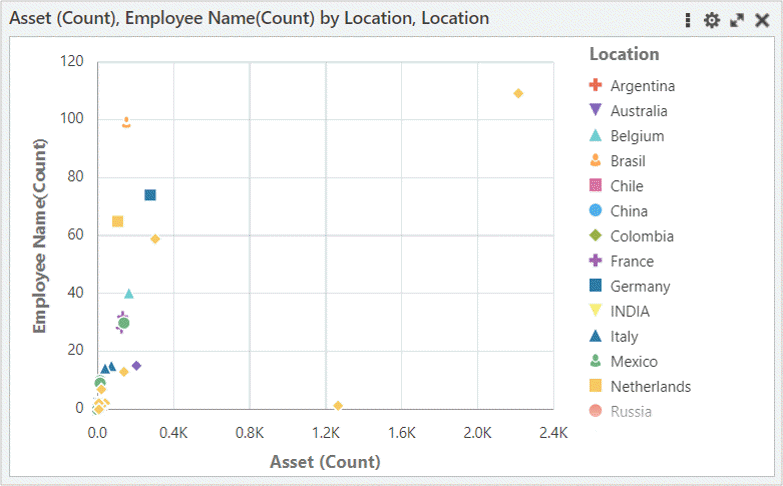Click the 0.8K x-axis label
Image resolution: width=783 pixels, height=486 pixels.
pyautogui.click(x=250, y=433)
